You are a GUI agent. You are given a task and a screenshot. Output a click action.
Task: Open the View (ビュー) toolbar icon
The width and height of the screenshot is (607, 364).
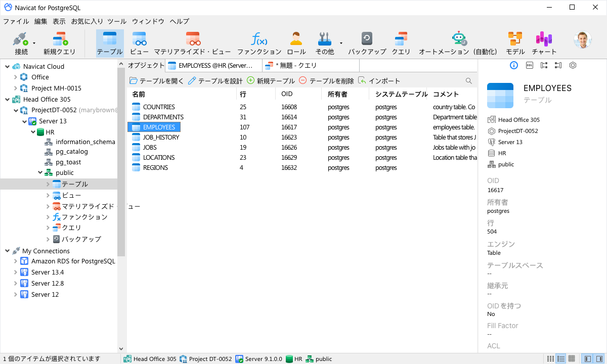coord(139,43)
